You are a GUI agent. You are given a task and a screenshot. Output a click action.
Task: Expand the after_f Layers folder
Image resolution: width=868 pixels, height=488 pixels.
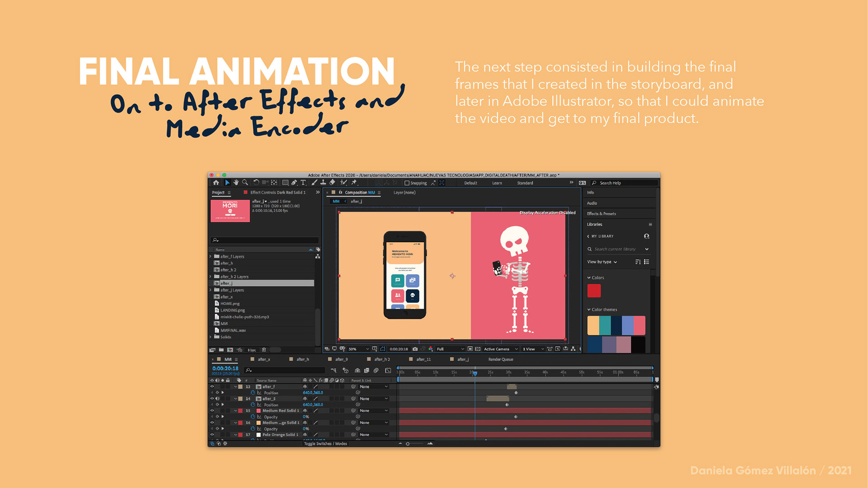click(210, 256)
